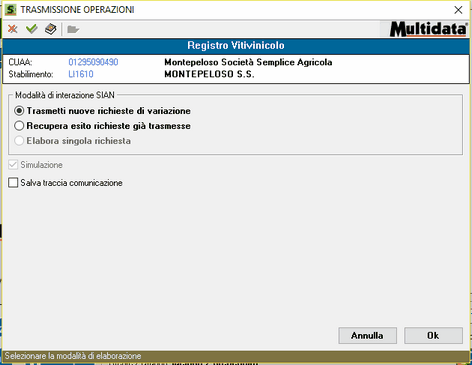Screen dimensions: 472x365
Task: Click status bar message Selezionare la modalità
Action: pos(73,356)
